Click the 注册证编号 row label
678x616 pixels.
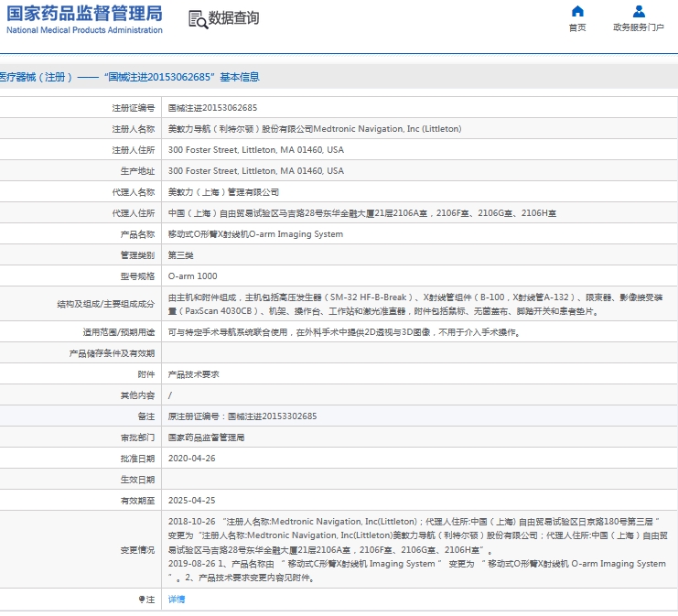pyautogui.click(x=134, y=108)
